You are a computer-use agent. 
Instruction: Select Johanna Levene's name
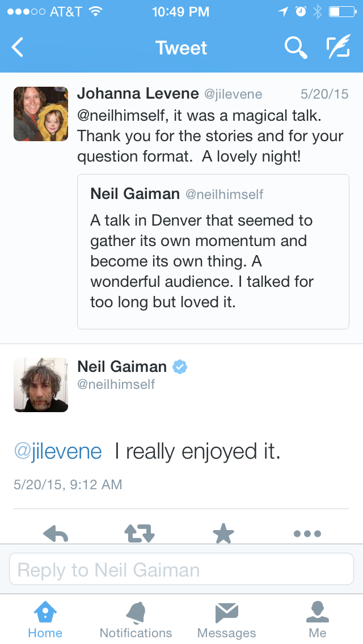138,94
